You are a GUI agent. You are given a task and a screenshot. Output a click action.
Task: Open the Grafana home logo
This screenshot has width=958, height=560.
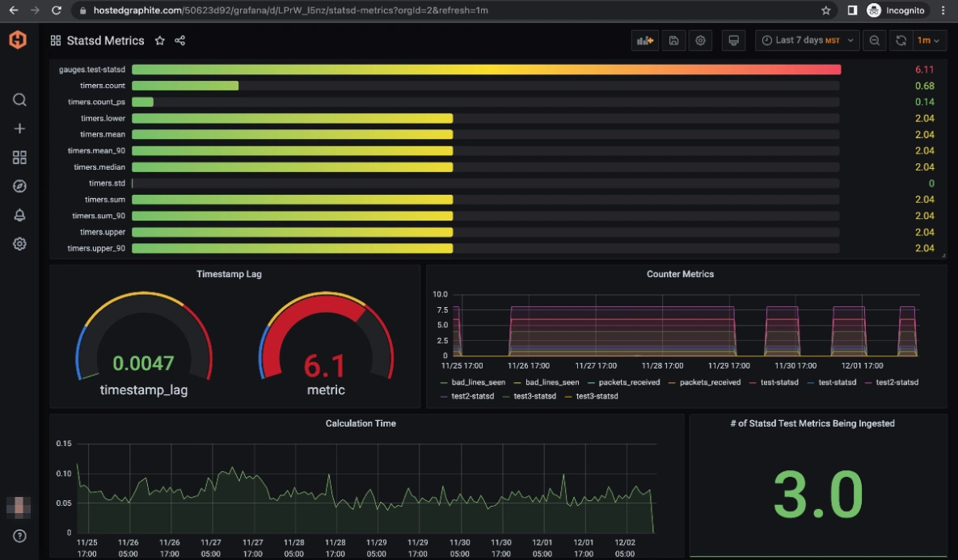(18, 40)
